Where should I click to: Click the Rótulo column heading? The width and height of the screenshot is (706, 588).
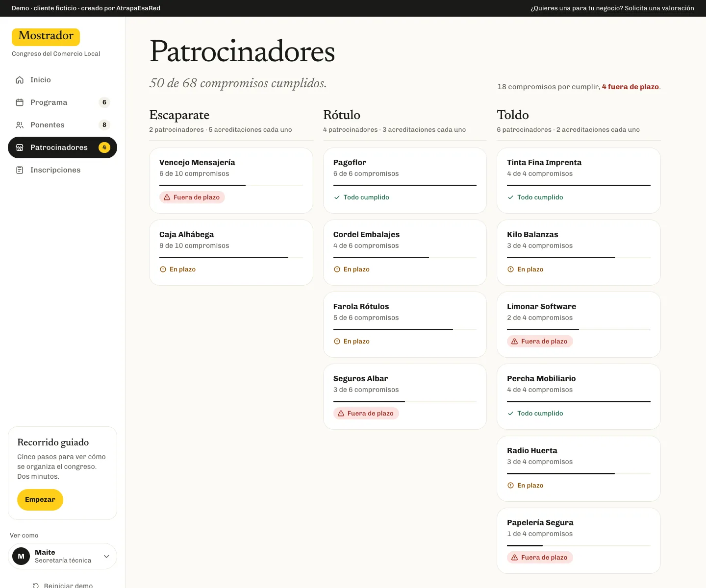pyautogui.click(x=342, y=115)
